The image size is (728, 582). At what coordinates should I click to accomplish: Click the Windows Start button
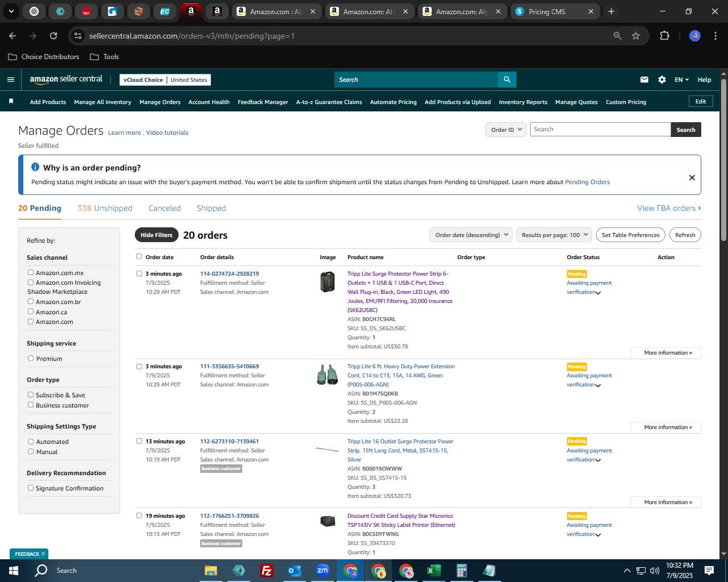[x=14, y=571]
